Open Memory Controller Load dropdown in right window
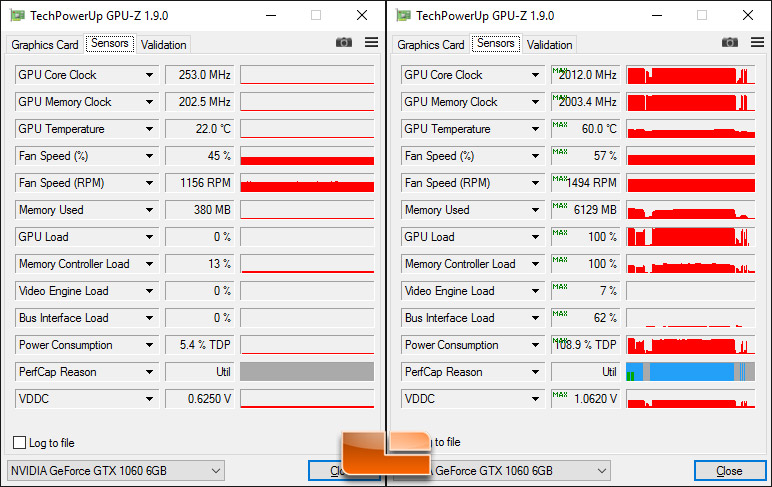The image size is (772, 487). click(535, 264)
